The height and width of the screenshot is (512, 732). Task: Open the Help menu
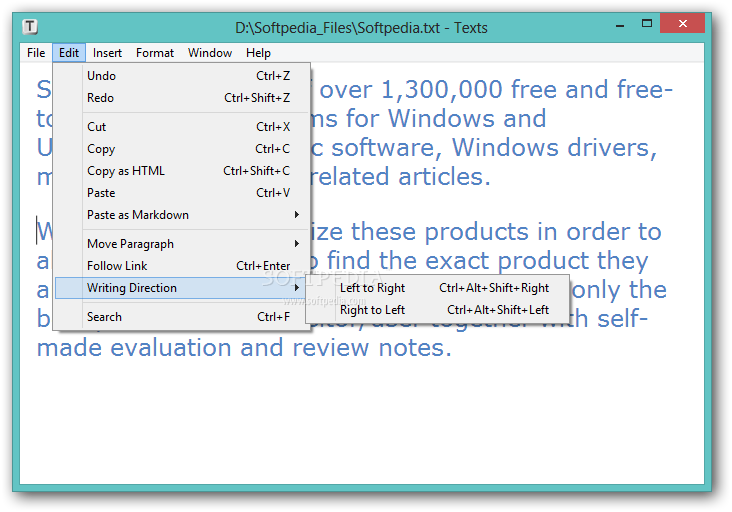[258, 53]
